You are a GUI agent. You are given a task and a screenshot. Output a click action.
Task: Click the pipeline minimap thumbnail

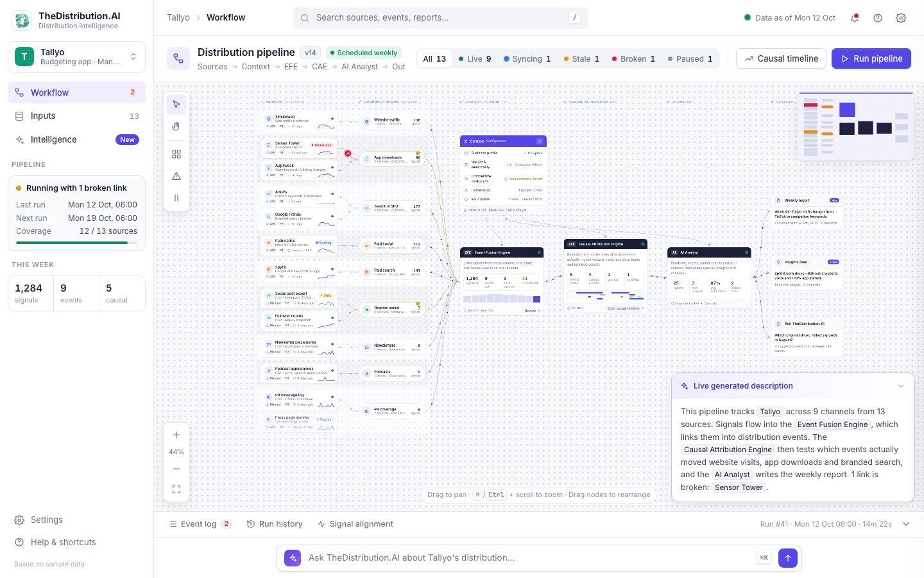click(x=856, y=126)
